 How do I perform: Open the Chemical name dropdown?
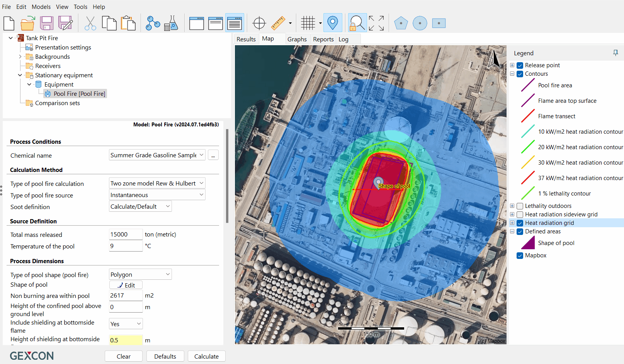157,155
